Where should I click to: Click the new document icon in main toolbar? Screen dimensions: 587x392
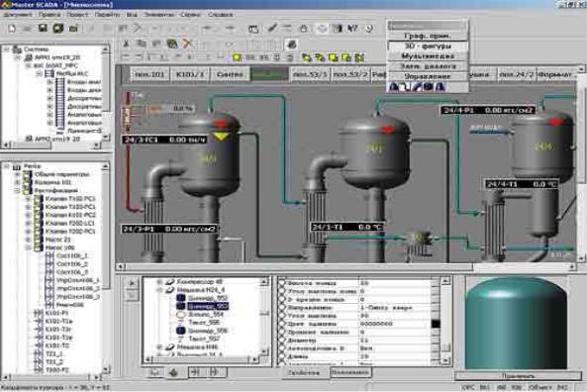[12, 29]
